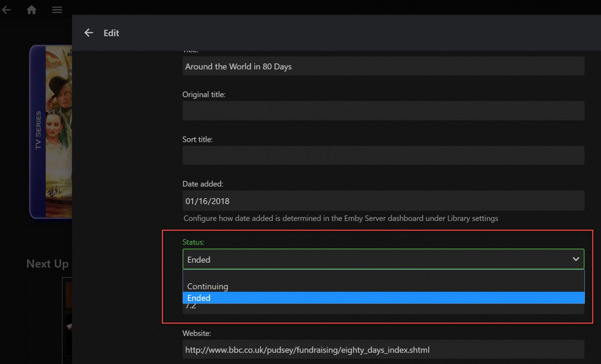Click the Next Up section heading
601x364 pixels.
tap(47, 264)
